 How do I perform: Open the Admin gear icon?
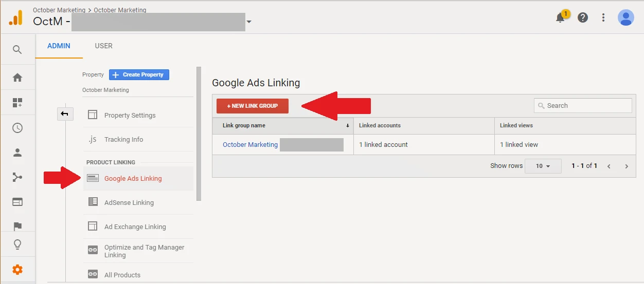[17, 269]
